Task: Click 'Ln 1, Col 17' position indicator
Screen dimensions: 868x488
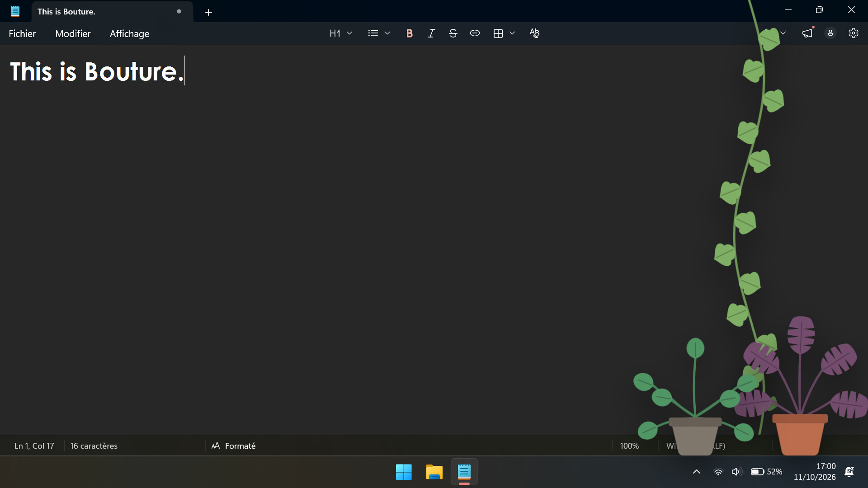Action: 34,446
